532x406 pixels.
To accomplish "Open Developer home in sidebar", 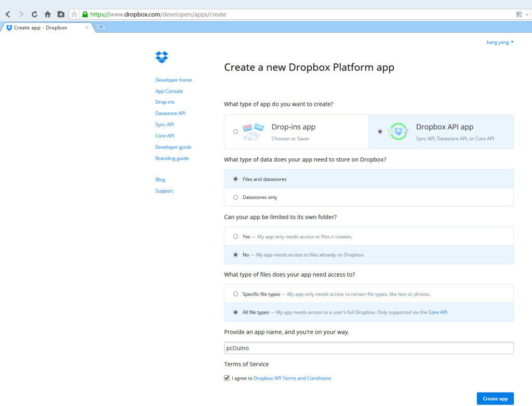I will click(174, 80).
